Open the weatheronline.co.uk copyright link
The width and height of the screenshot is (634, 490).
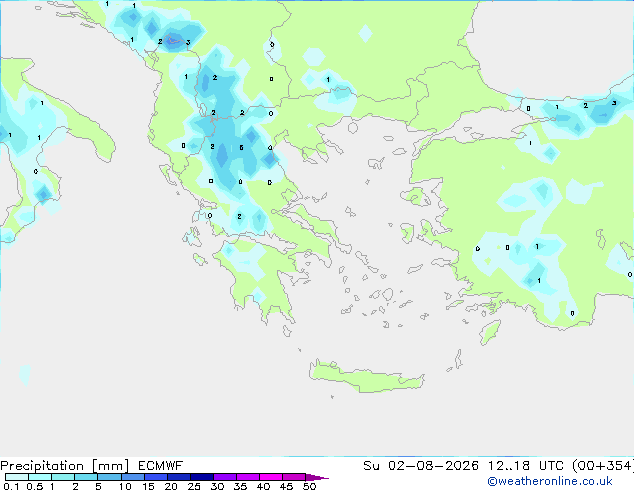(x=550, y=481)
